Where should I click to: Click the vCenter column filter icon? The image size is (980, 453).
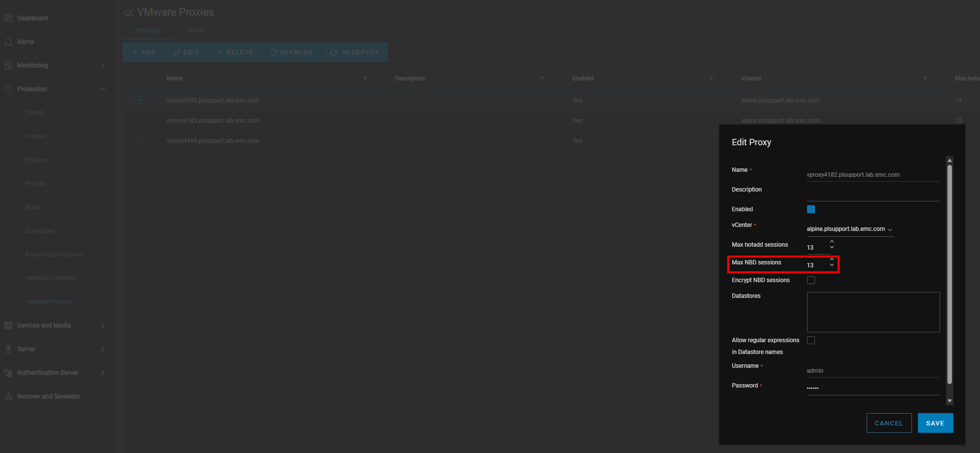(925, 79)
